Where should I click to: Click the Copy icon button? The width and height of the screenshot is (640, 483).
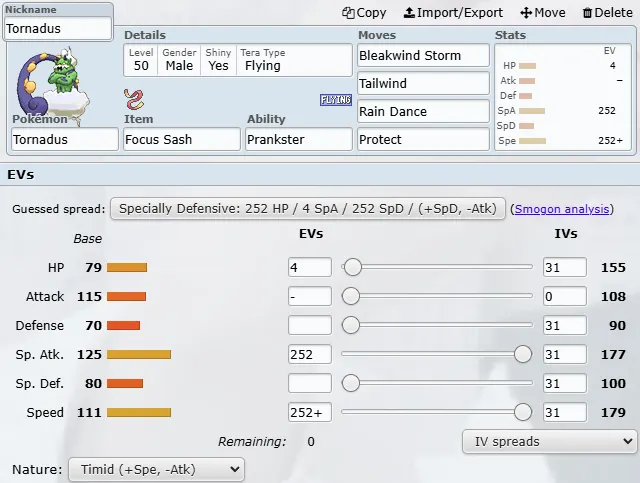364,13
